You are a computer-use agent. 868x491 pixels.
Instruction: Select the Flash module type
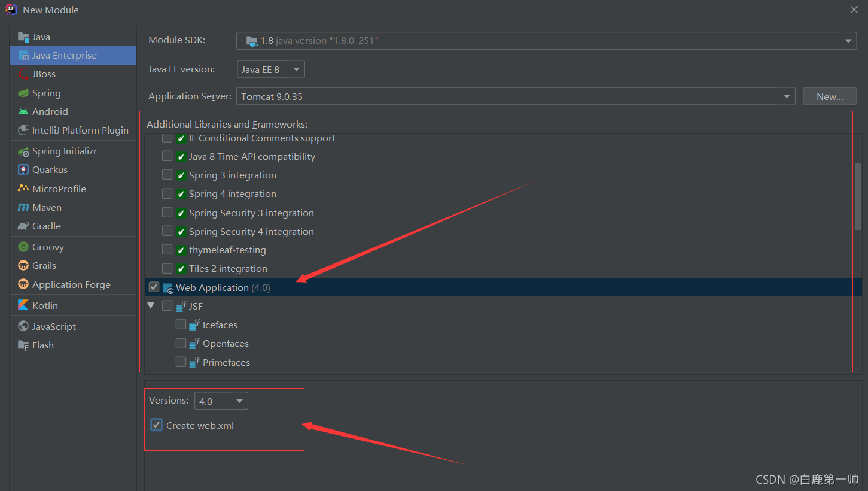point(73,345)
